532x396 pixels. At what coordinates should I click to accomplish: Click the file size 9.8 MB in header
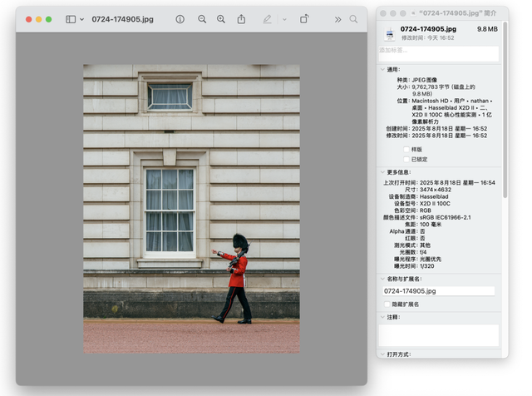point(487,29)
